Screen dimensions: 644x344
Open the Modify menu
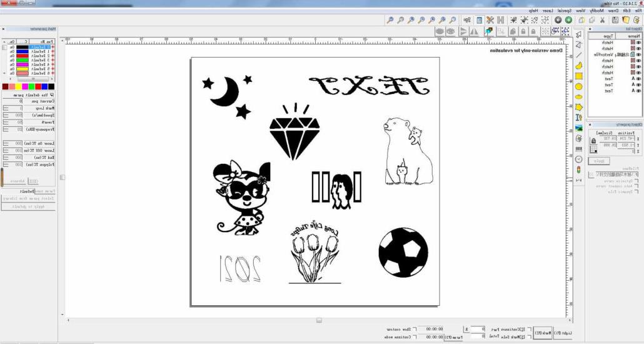597,11
